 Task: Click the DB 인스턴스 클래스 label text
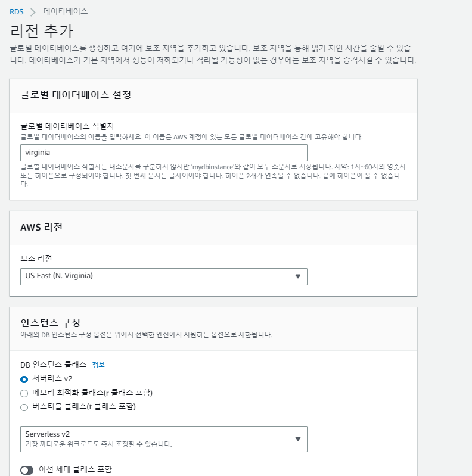54,365
